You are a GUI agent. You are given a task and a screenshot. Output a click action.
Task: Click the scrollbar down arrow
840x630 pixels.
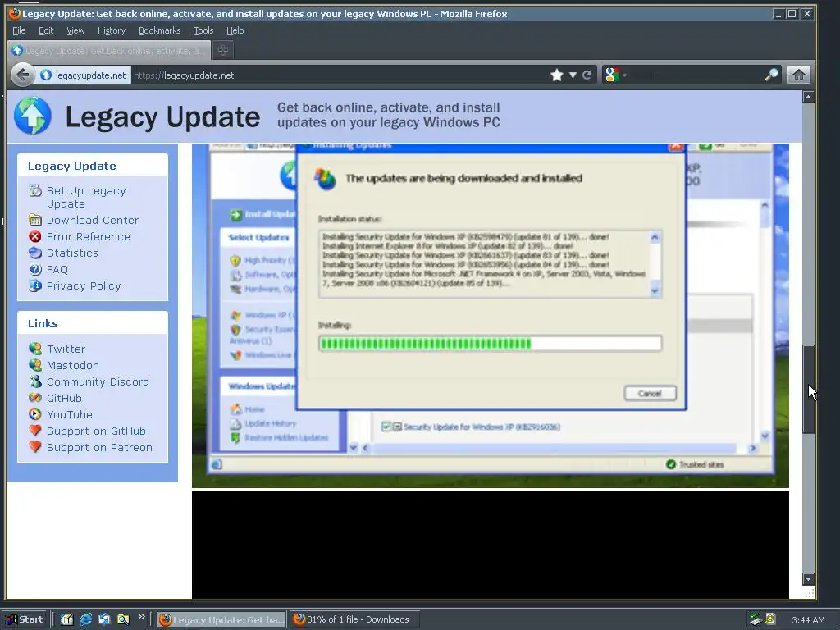click(808, 578)
